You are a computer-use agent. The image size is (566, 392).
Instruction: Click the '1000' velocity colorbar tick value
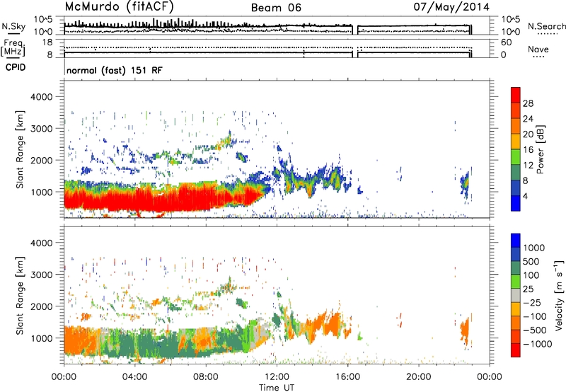[534, 248]
